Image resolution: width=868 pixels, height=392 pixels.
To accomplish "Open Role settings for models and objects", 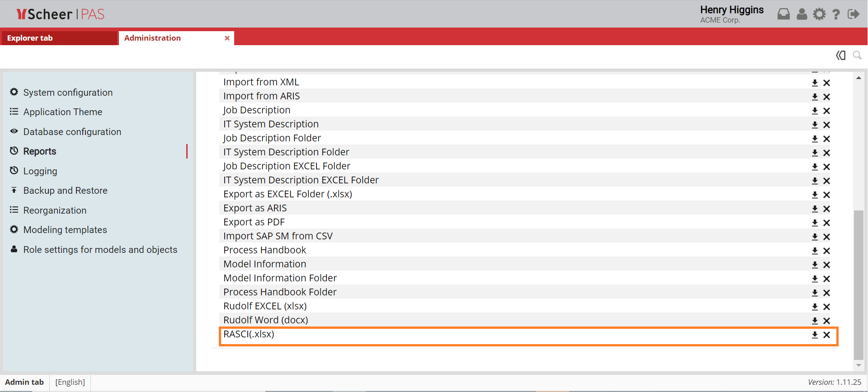I will [100, 250].
